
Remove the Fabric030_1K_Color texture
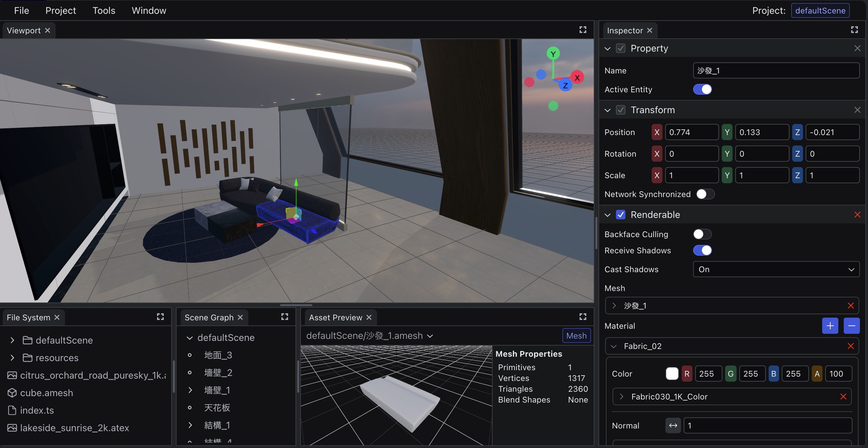(843, 396)
